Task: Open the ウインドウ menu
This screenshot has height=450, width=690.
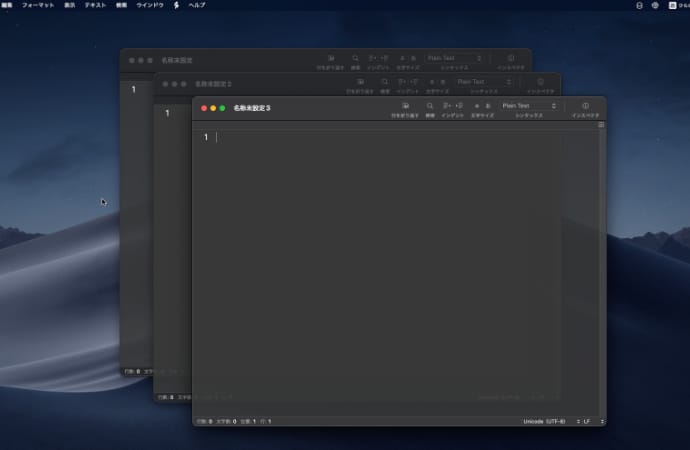Action: tap(150, 5)
